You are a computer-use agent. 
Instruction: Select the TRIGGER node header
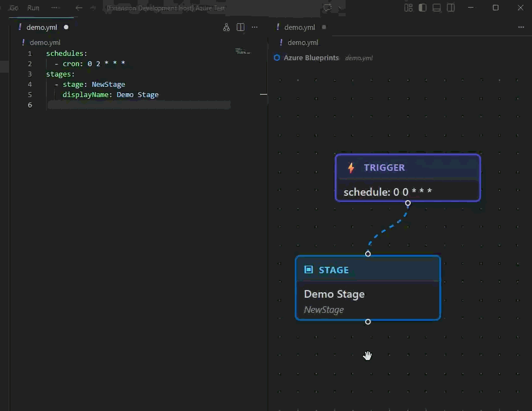[x=407, y=167]
